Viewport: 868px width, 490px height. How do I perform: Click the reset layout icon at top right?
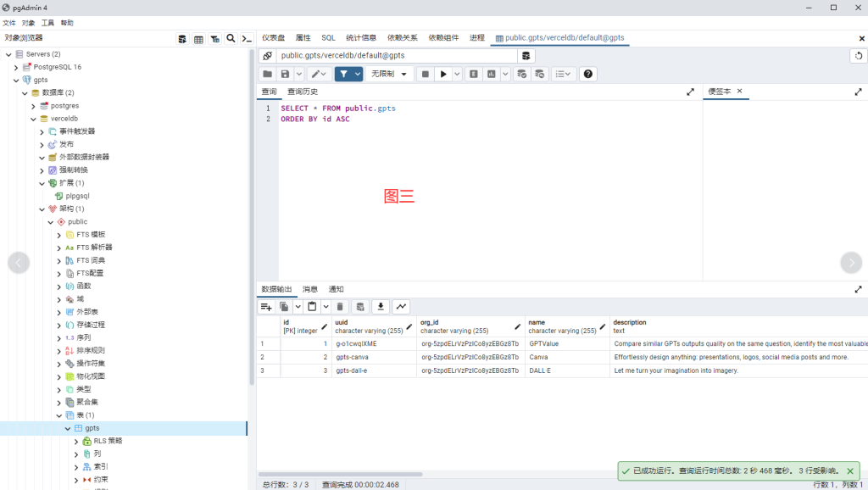[859, 55]
